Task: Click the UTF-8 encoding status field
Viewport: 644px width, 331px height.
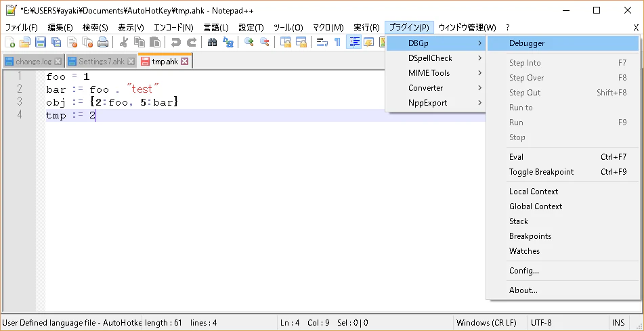Action: (x=567, y=322)
